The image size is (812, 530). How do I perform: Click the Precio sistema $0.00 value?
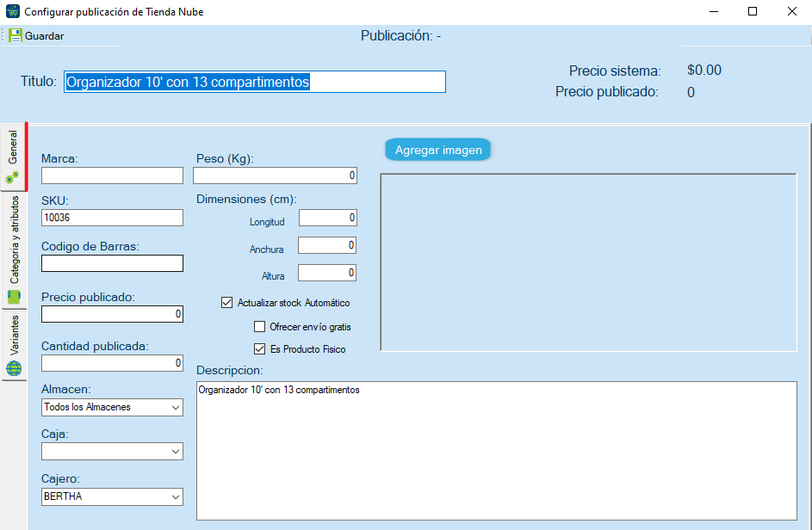pyautogui.click(x=704, y=70)
